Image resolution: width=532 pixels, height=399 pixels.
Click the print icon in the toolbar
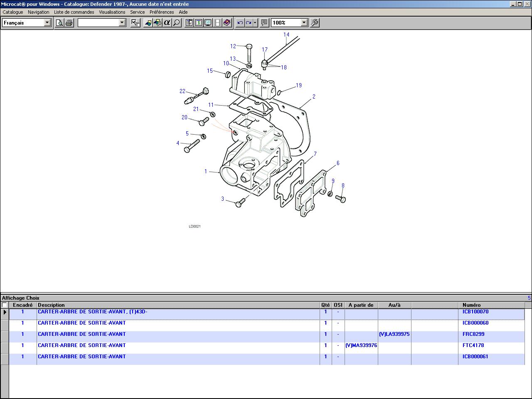coord(69,23)
